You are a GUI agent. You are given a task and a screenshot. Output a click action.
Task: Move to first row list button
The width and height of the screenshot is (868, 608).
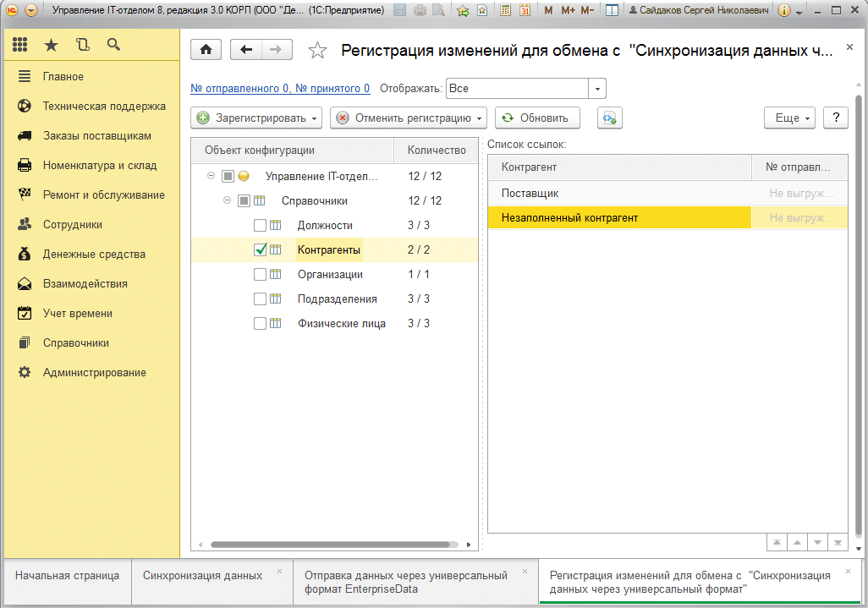[777, 542]
